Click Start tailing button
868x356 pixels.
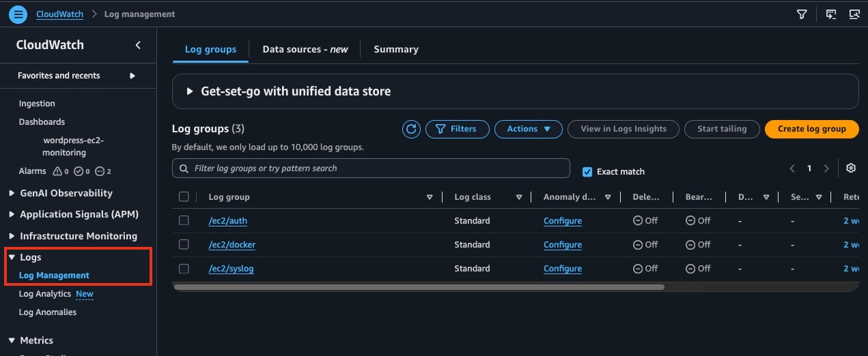[x=722, y=129]
